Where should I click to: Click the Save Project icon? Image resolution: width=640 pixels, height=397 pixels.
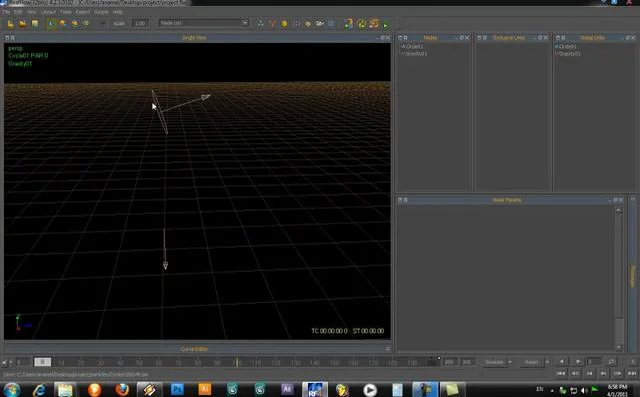[35, 23]
